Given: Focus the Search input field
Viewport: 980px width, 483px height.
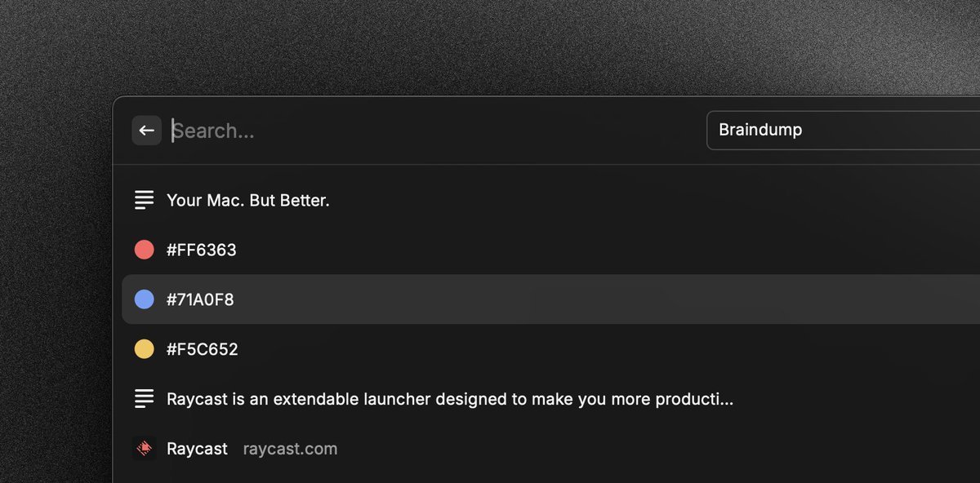Looking at the screenshot, I should pos(408,131).
